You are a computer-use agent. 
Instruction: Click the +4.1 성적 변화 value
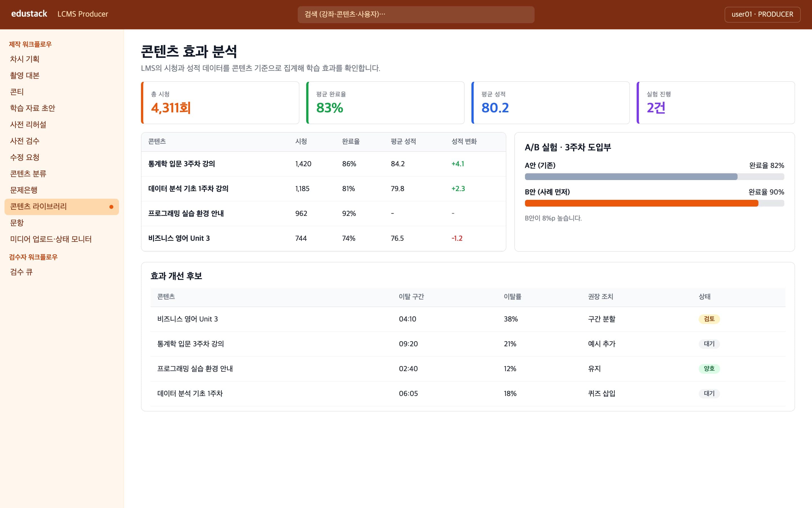coord(458,164)
